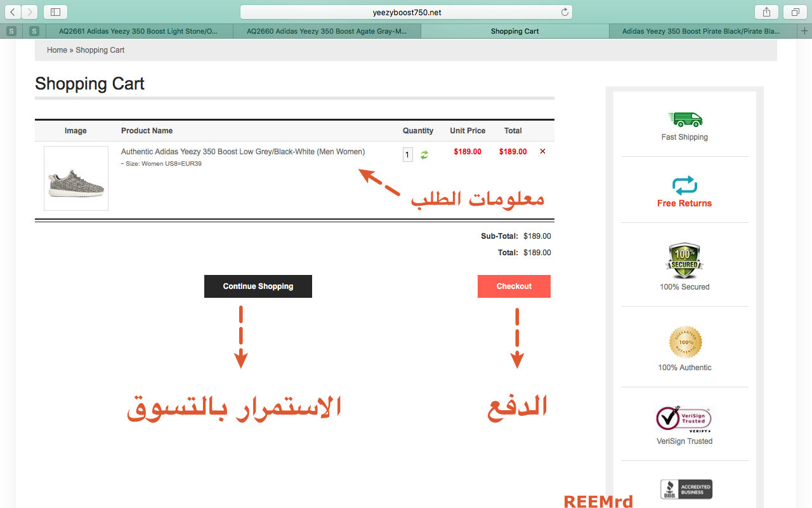Open the first pinned S tab
This screenshot has width=812, height=508.
(x=11, y=31)
